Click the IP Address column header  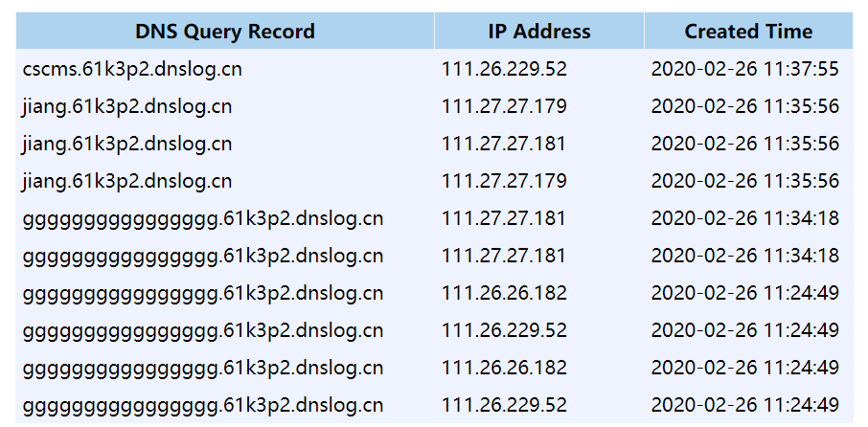539,31
